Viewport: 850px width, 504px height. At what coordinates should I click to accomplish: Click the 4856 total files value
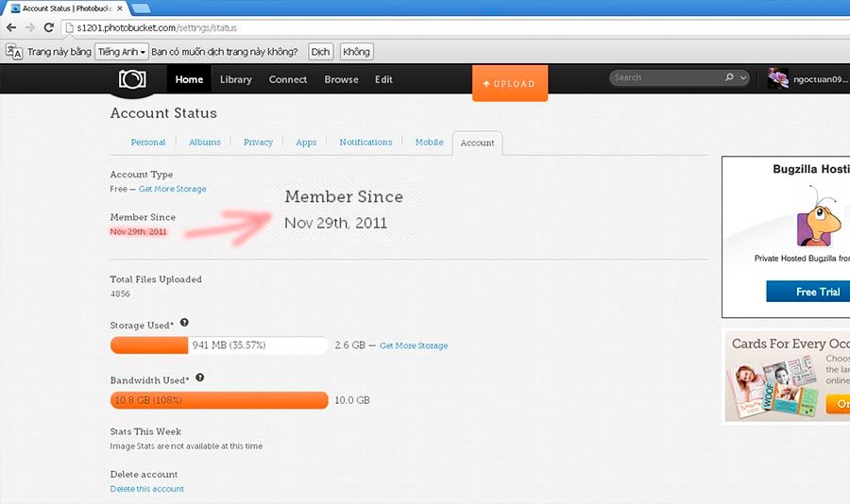pos(120,294)
